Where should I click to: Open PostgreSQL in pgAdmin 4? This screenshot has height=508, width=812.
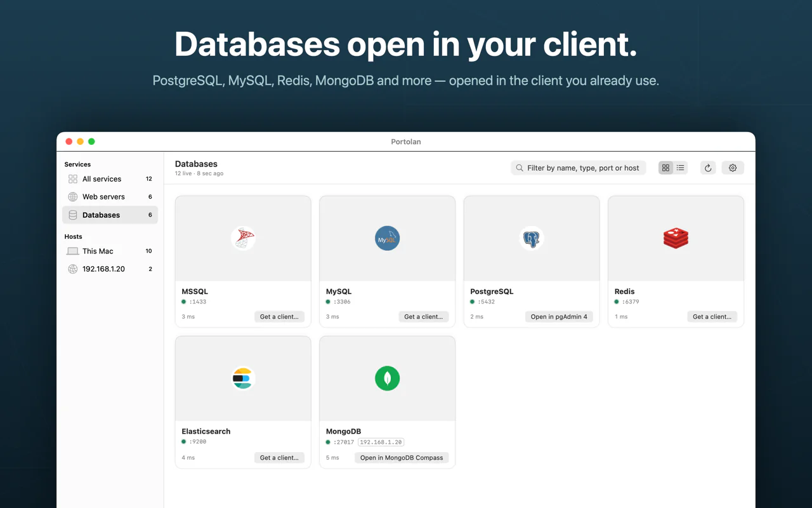click(559, 317)
